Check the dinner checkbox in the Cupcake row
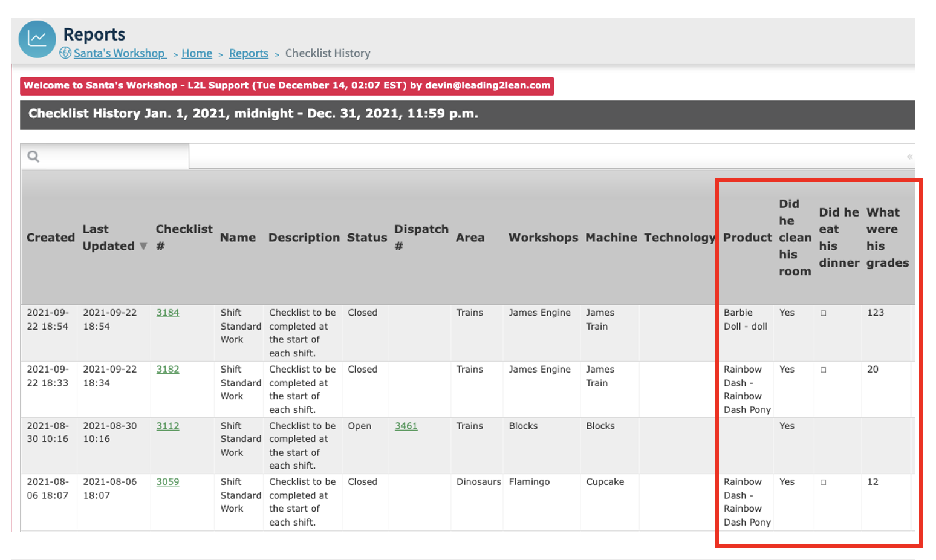 click(822, 481)
